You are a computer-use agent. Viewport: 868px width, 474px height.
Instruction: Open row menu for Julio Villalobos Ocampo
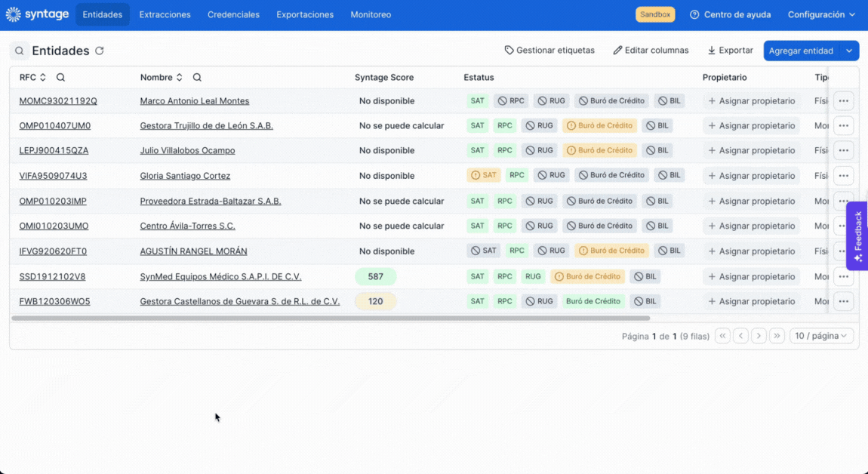point(843,150)
